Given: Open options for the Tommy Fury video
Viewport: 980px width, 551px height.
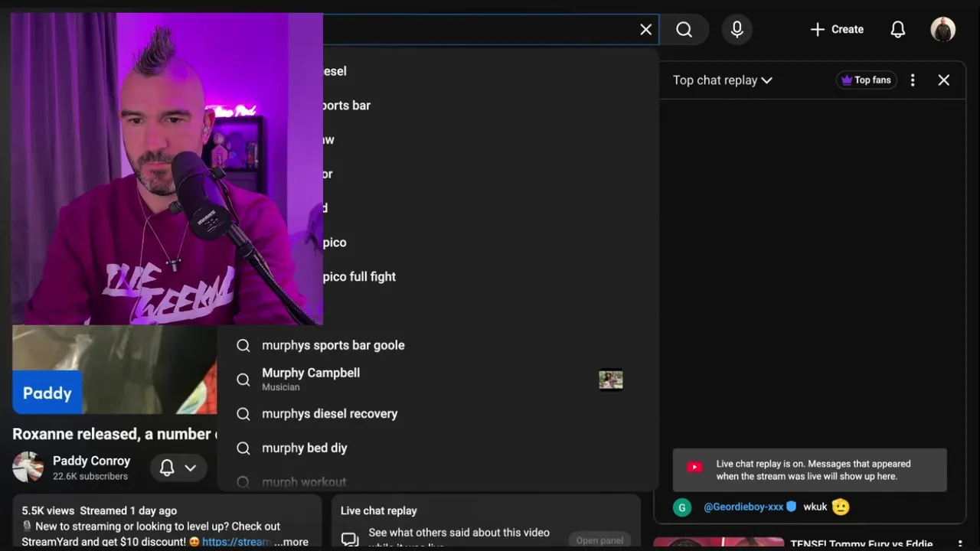Looking at the screenshot, I should [x=959, y=544].
